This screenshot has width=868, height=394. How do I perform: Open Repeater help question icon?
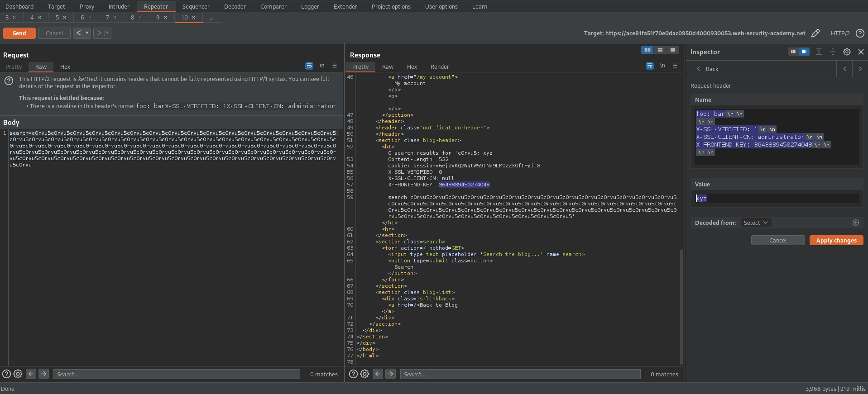coord(860,33)
